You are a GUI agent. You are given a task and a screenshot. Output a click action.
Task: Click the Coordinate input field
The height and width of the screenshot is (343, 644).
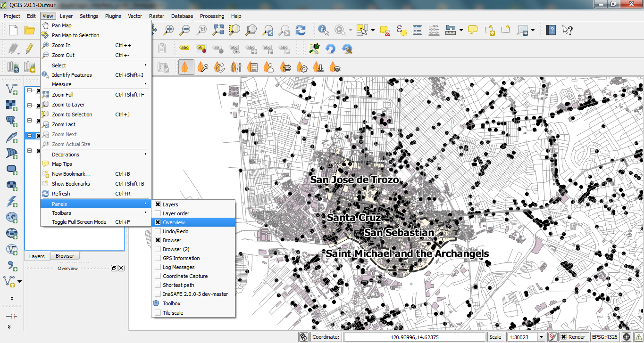pos(414,337)
